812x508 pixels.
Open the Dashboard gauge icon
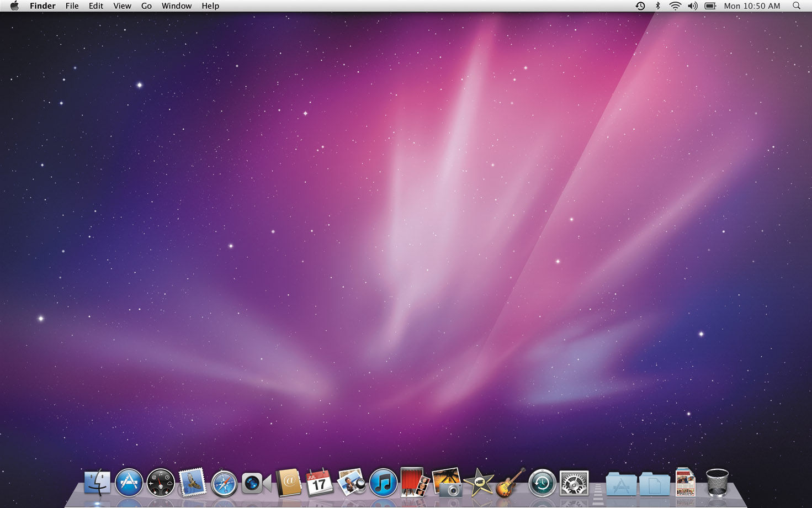(161, 483)
